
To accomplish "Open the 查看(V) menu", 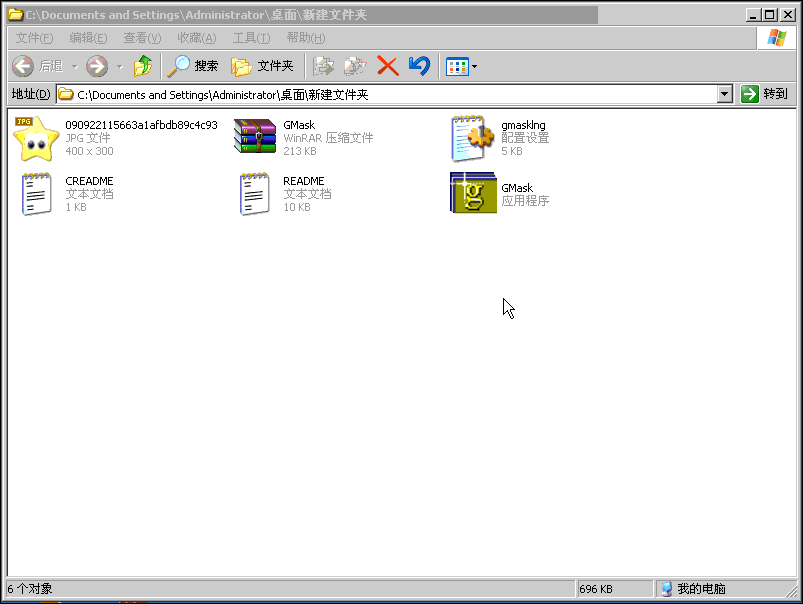I will pyautogui.click(x=142, y=38).
